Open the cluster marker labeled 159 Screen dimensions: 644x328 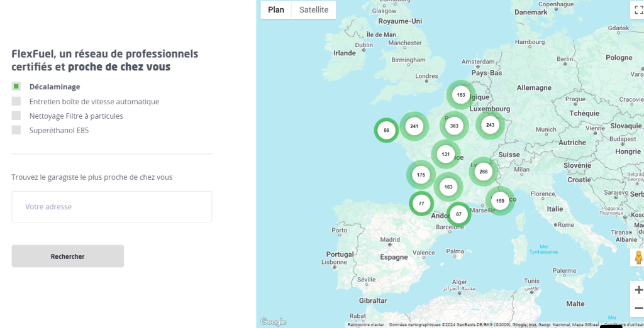point(500,200)
